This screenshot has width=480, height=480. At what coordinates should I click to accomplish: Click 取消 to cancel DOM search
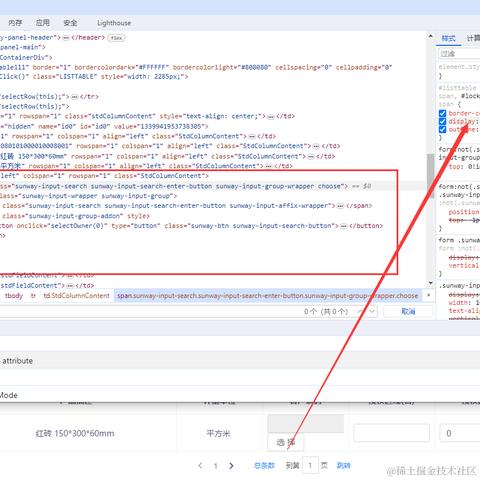(408, 312)
